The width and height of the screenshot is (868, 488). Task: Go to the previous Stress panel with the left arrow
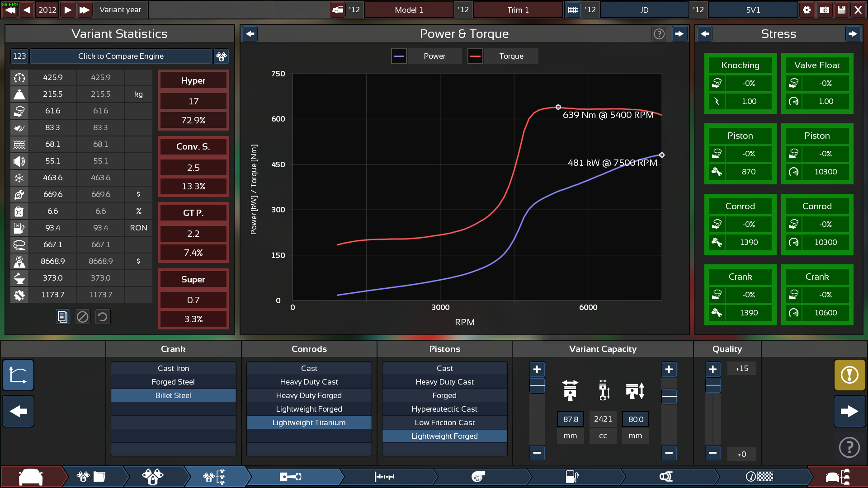point(705,34)
